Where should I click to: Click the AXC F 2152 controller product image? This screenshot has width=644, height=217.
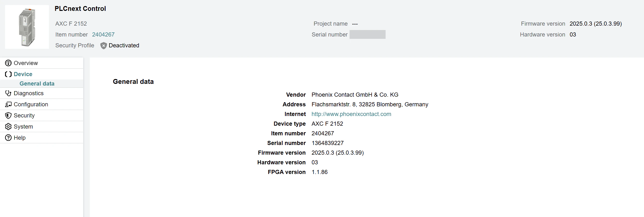coord(27,27)
